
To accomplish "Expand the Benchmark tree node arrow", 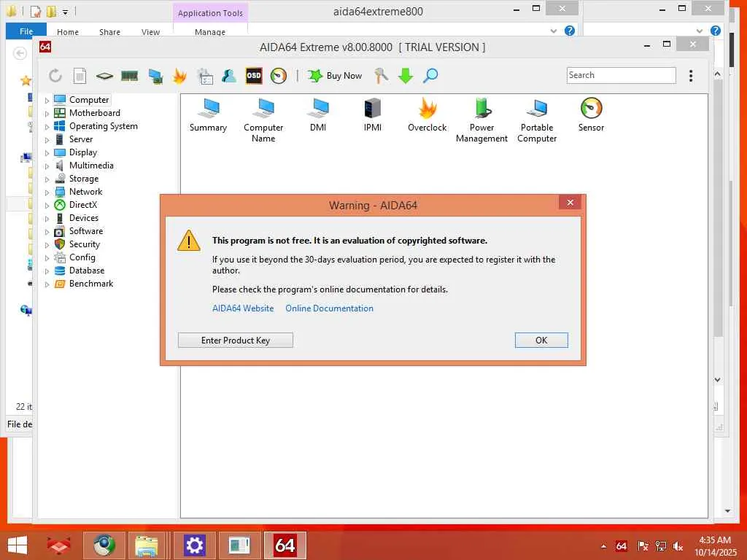I will (47, 284).
